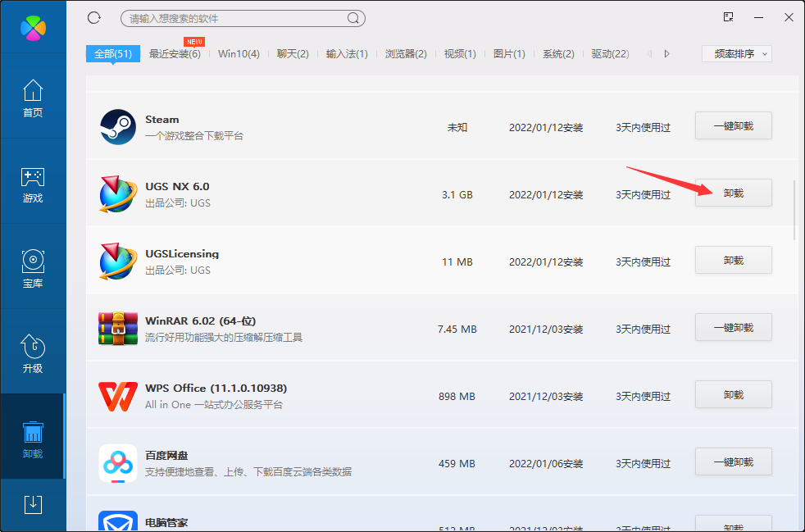Switch to the 图片(1) tab
The height and width of the screenshot is (532, 805).
click(x=509, y=54)
